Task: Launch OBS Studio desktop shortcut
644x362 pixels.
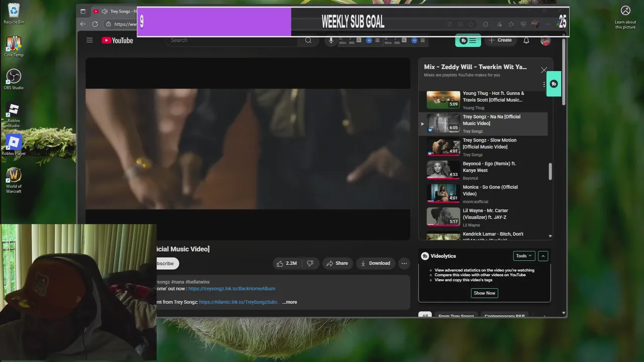Action: (14, 79)
